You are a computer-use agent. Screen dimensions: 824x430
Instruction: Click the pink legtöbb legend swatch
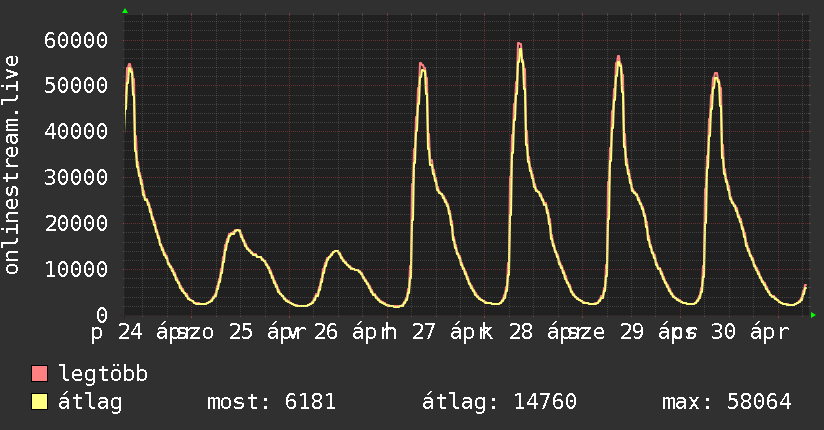coord(39,374)
